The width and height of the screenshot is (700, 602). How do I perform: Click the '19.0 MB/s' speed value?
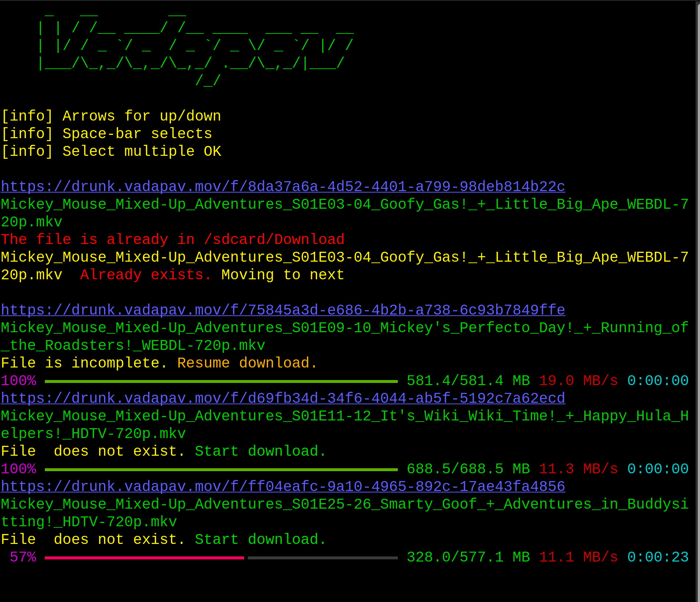pos(579,381)
